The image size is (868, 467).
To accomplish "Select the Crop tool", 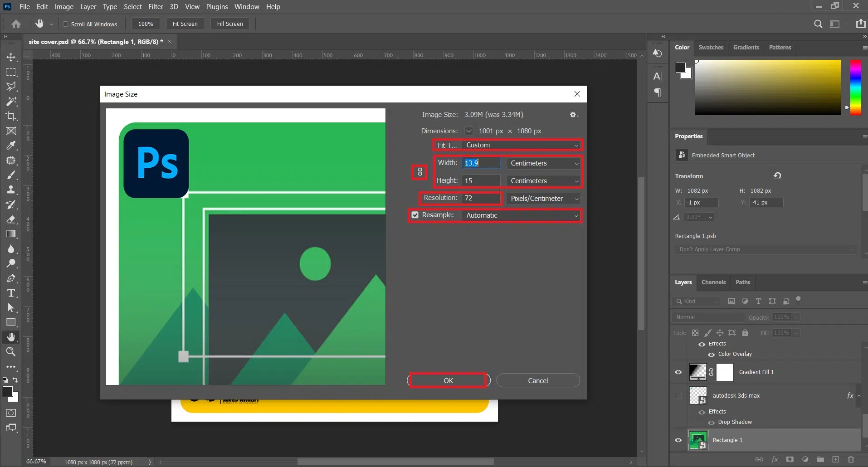I will click(11, 116).
